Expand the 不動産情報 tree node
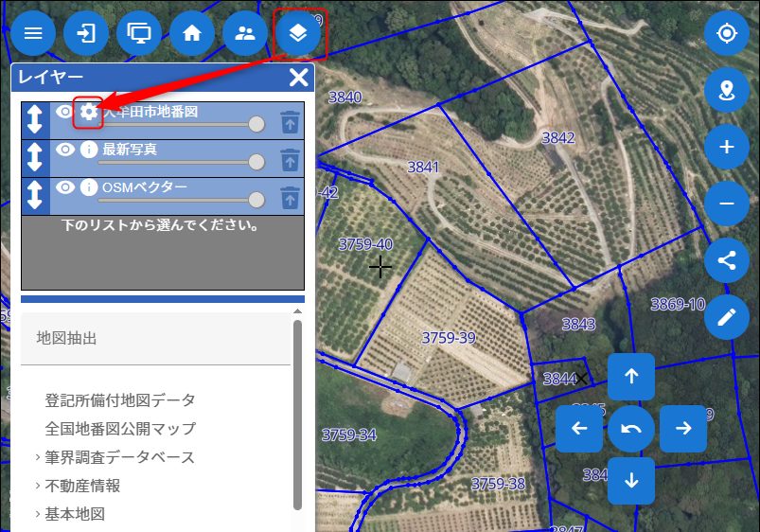Screen dimensions: 760x532 [37, 486]
